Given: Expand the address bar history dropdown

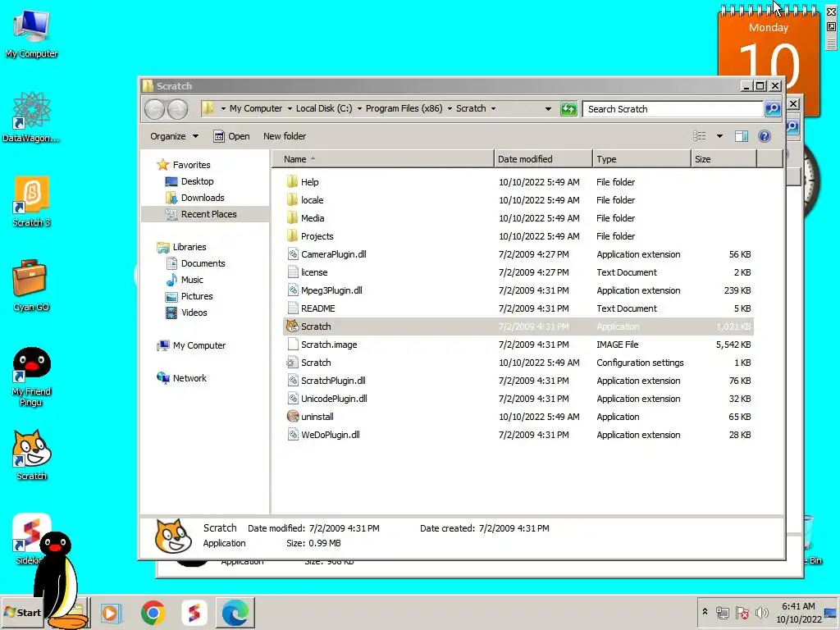Looking at the screenshot, I should [x=548, y=109].
